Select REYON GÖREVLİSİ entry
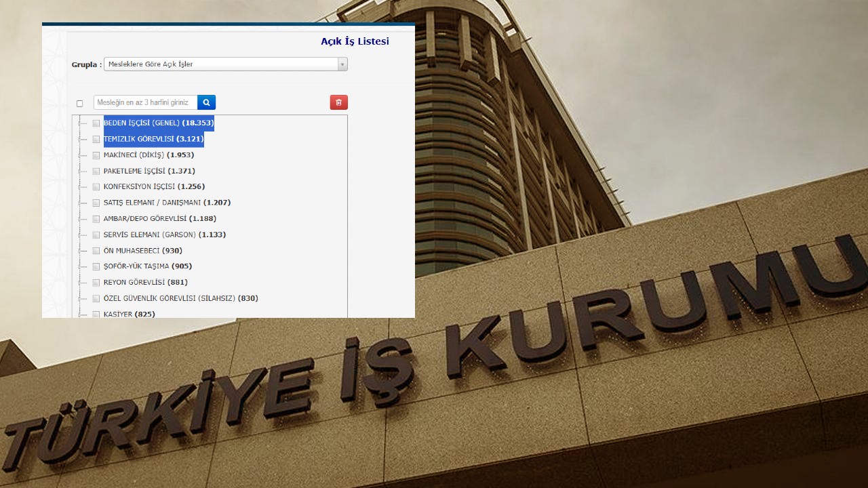The image size is (868, 488). [x=145, y=283]
